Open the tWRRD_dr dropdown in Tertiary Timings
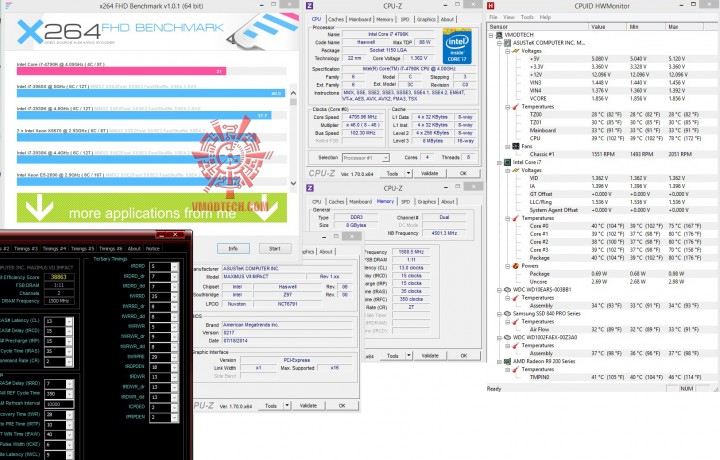This screenshot has height=460, width=720. [174, 307]
